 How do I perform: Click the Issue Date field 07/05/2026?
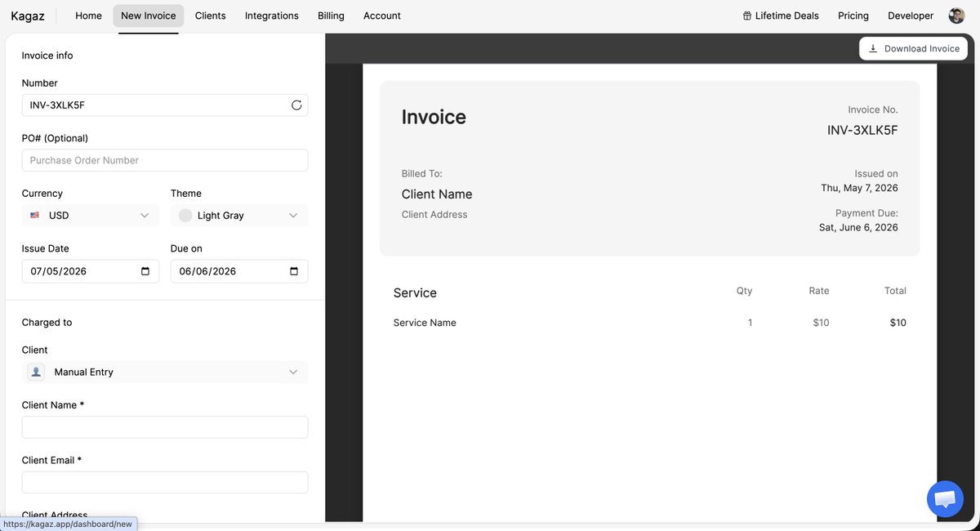pyautogui.click(x=91, y=271)
